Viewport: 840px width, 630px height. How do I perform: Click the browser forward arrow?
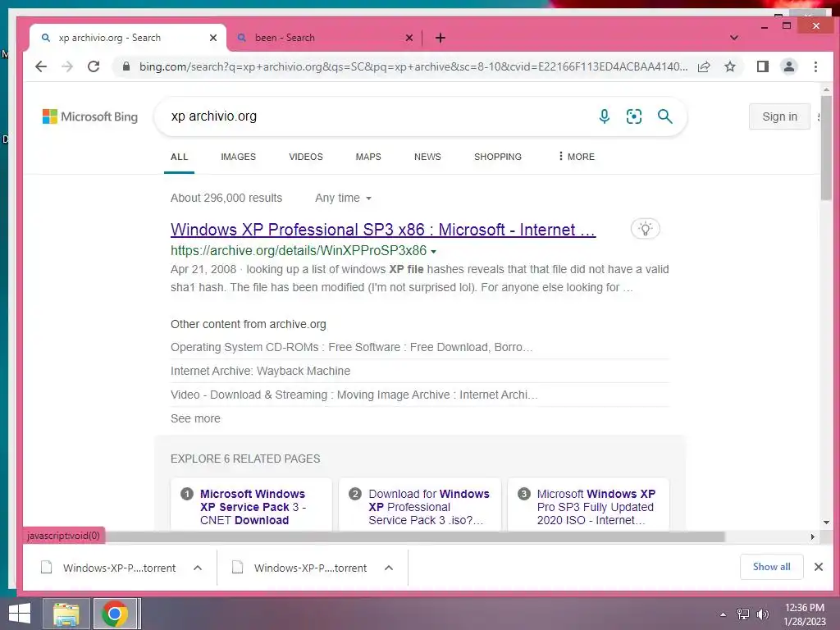click(x=67, y=66)
